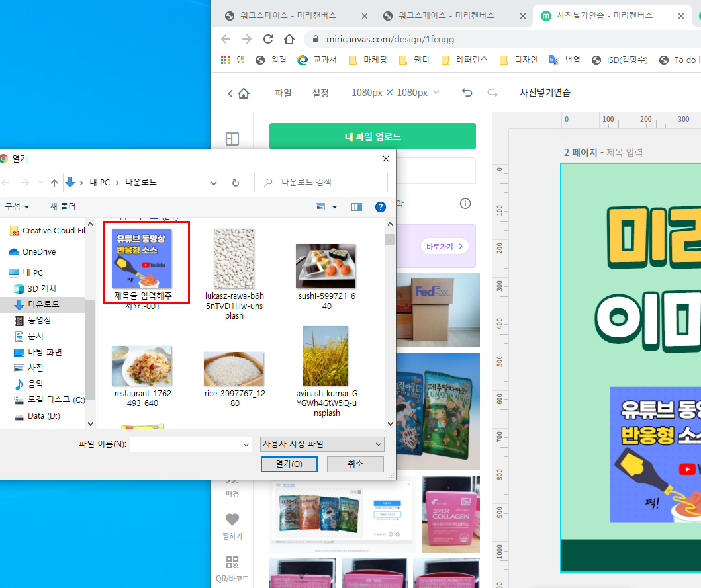Click the 파일 이름 input field

[x=191, y=444]
